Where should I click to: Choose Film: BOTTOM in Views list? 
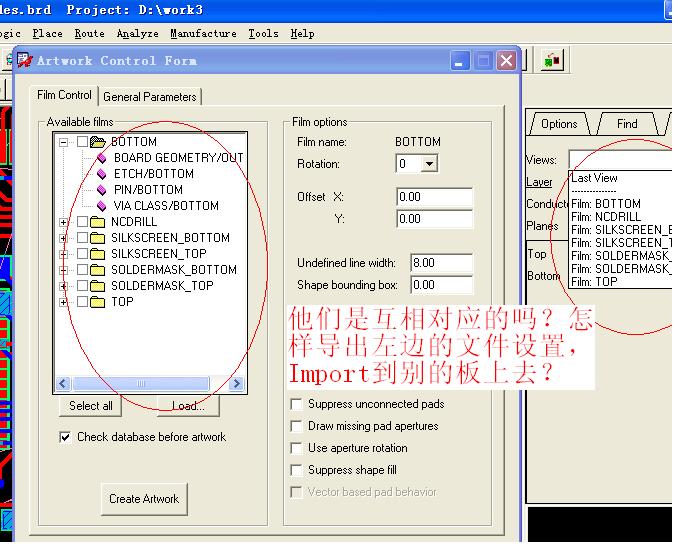point(621,204)
